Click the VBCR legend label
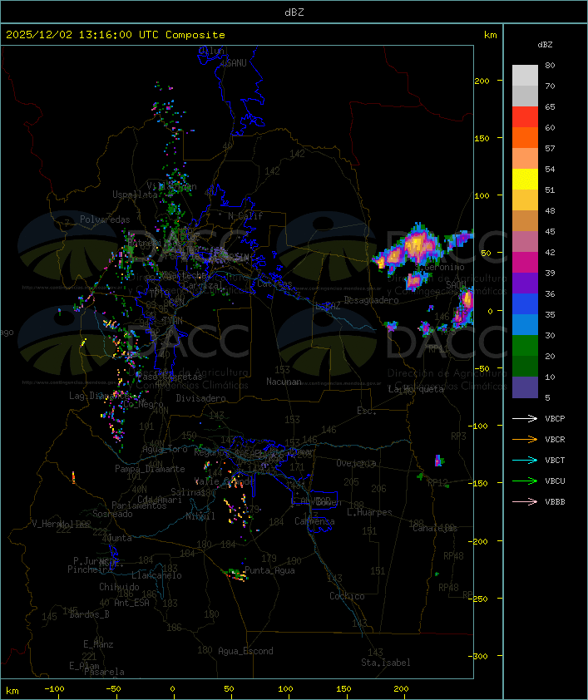This screenshot has width=588, height=700. coord(555,440)
